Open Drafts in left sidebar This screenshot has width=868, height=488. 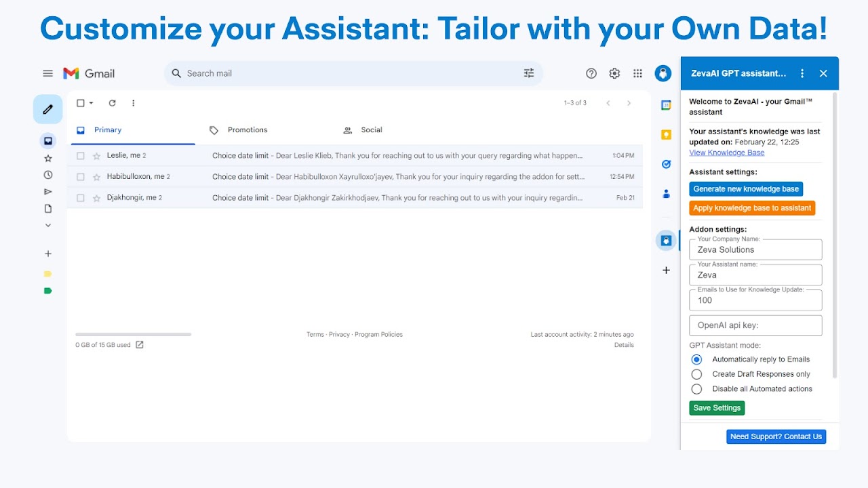tap(47, 209)
